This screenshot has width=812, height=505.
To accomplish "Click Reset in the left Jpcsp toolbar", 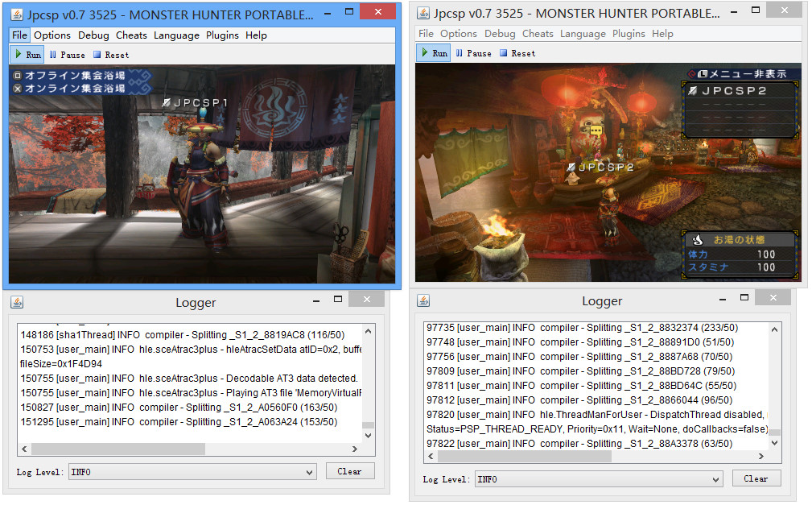I will point(111,55).
